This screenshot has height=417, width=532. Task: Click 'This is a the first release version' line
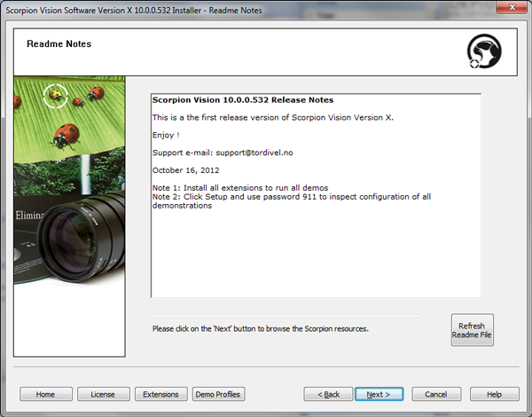pyautogui.click(x=273, y=117)
